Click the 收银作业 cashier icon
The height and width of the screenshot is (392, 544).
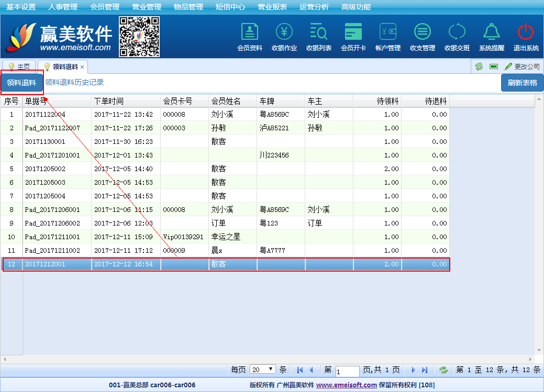[x=284, y=32]
